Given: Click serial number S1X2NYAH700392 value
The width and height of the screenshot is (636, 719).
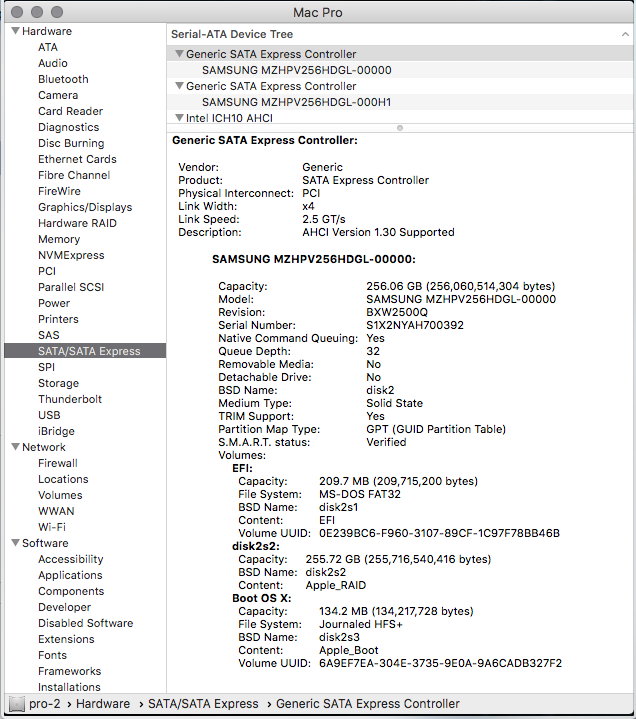Looking at the screenshot, I should 415,325.
